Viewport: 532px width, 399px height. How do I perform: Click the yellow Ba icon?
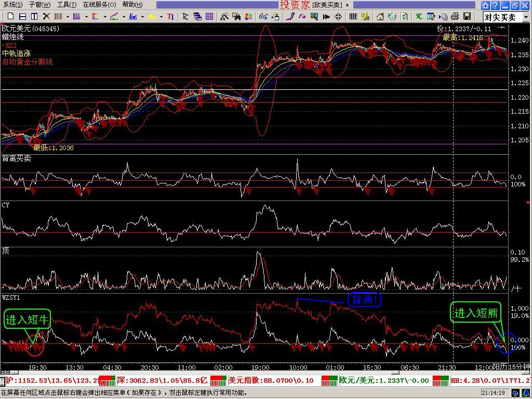tap(152, 17)
